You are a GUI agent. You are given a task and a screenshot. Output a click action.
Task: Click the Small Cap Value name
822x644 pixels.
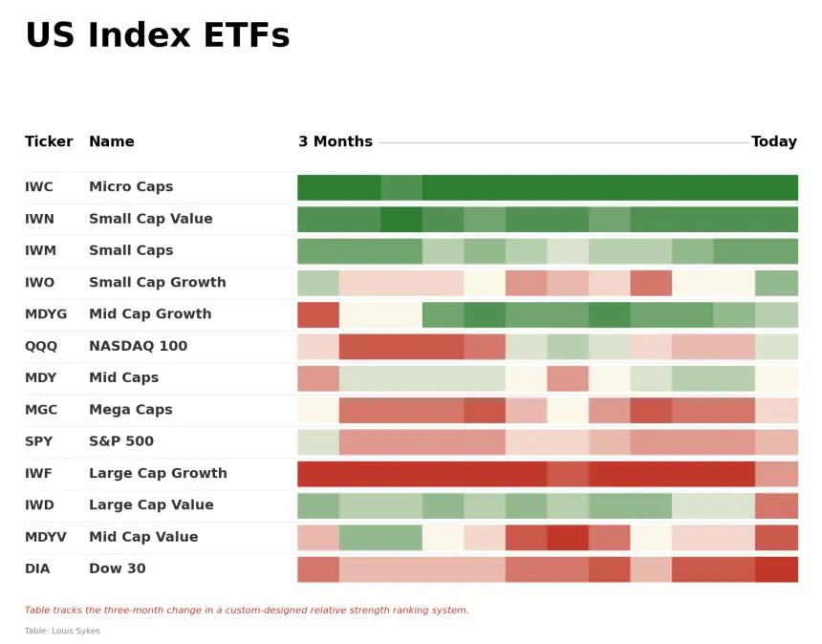(151, 219)
